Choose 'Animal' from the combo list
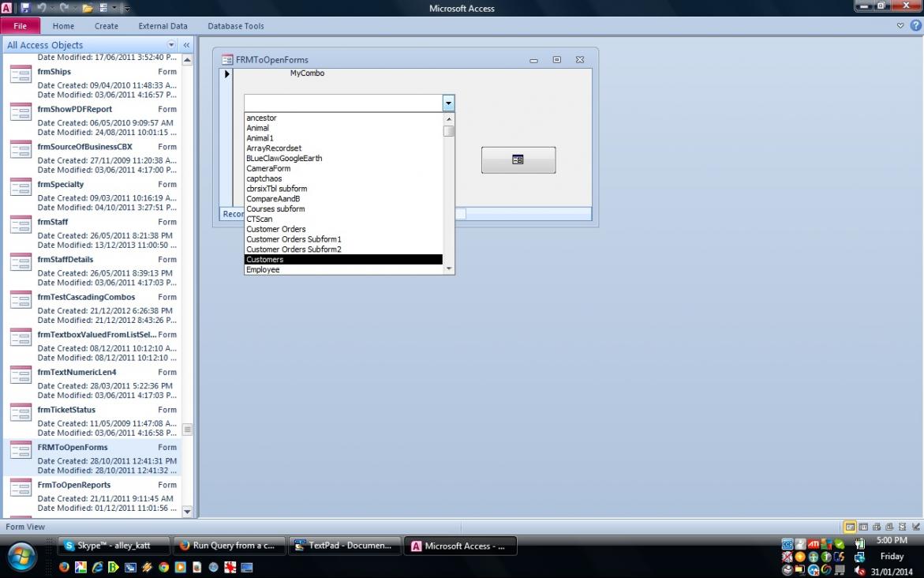 [x=343, y=128]
